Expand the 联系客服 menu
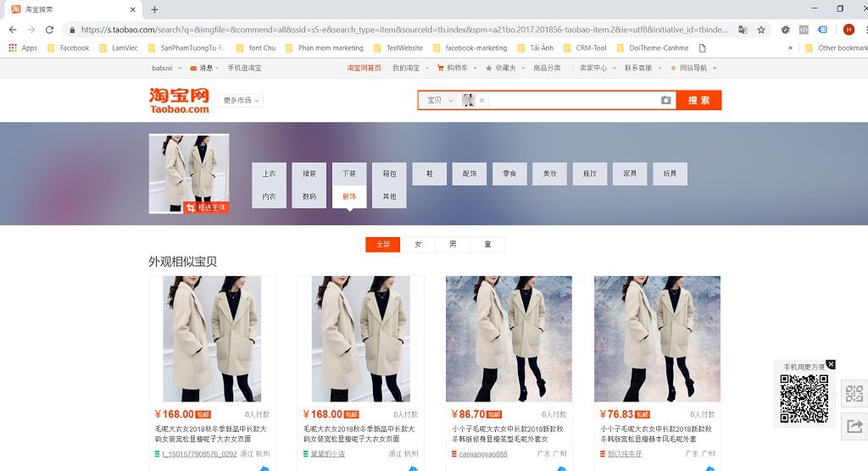This screenshot has height=471, width=868. point(643,68)
